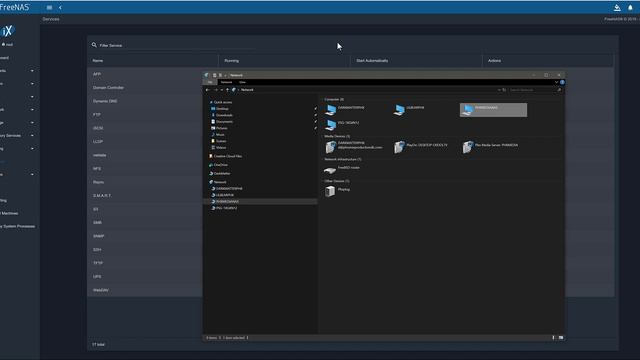Open the FreeNAS notifications bell
640x360 pixels.
coord(630,7)
